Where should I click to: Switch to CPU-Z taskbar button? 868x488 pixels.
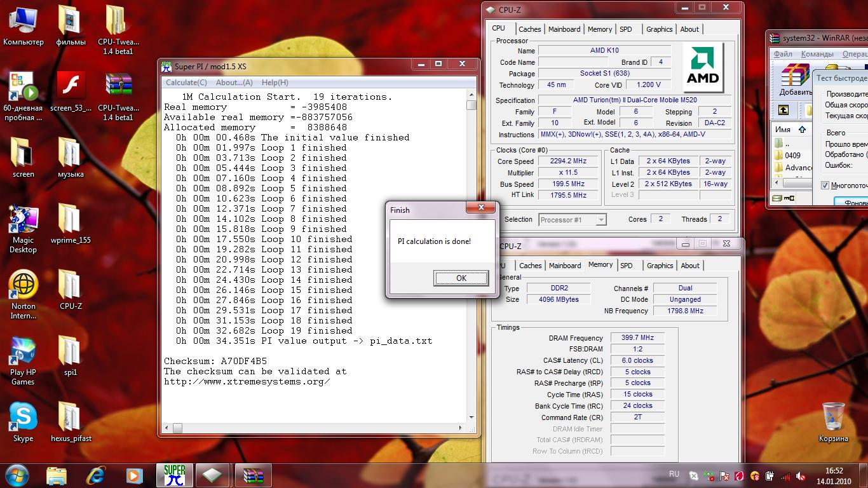click(213, 475)
